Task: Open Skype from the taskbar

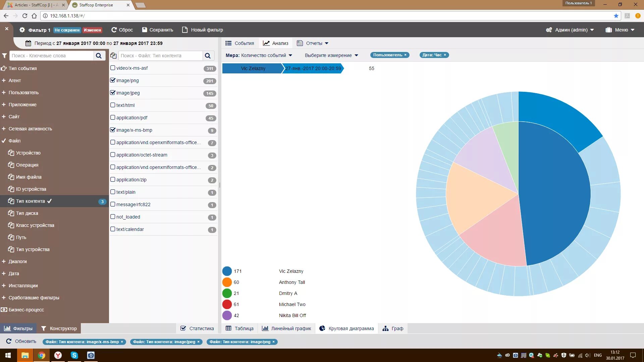Action: (x=74, y=355)
